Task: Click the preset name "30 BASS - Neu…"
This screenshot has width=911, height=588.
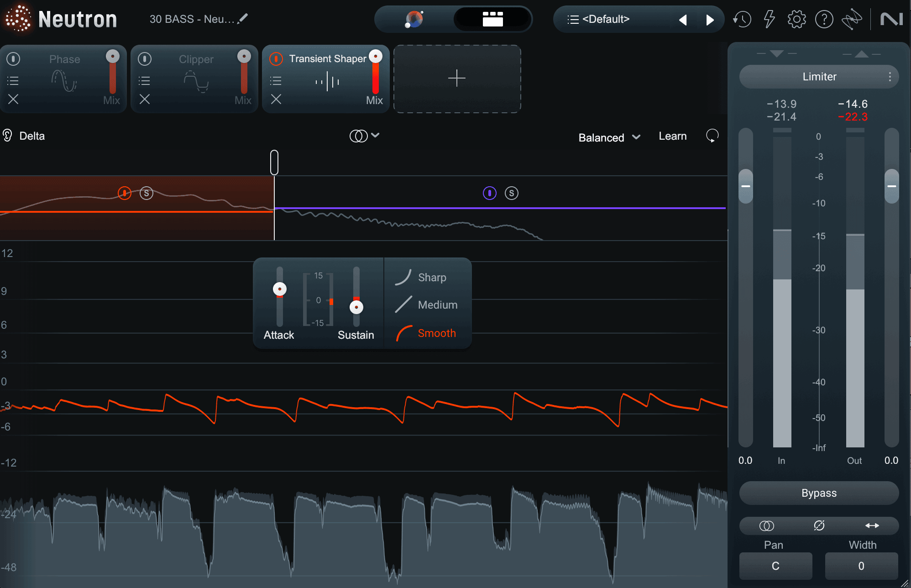Action: 192,19
